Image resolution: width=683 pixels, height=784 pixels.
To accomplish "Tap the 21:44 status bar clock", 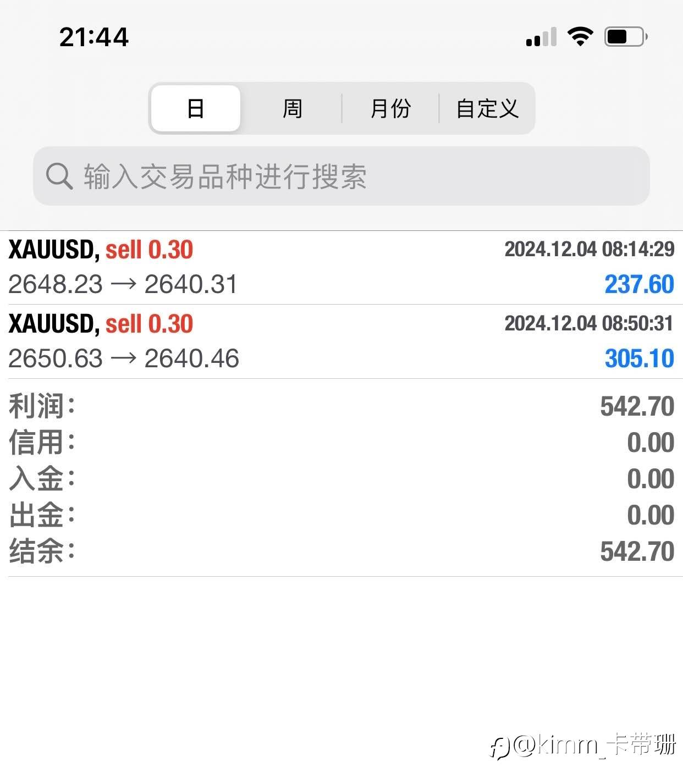I will click(x=94, y=37).
